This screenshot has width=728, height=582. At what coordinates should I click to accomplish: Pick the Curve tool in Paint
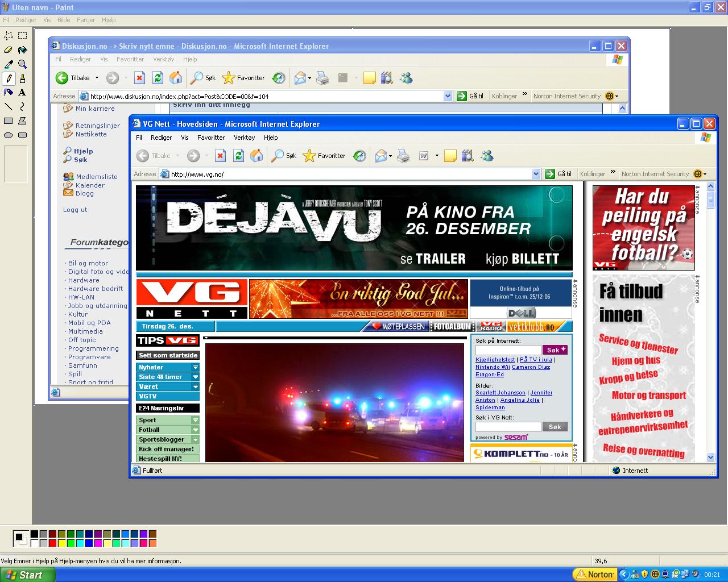pos(22,106)
